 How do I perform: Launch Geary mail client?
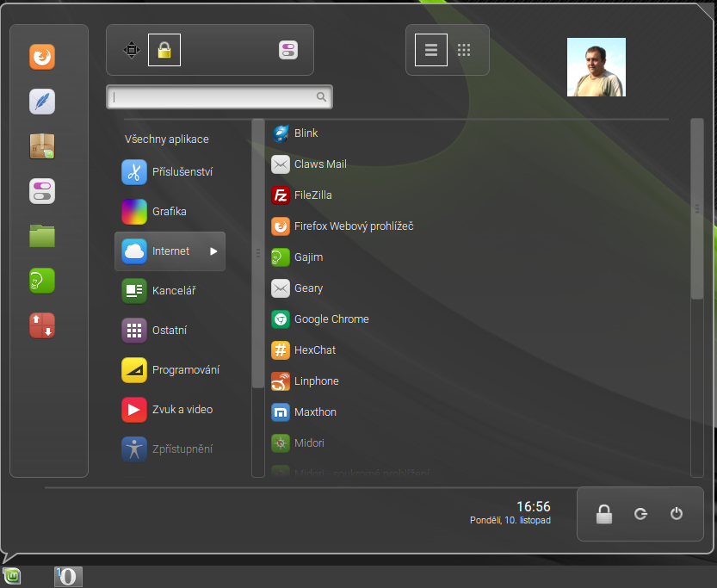[297, 288]
